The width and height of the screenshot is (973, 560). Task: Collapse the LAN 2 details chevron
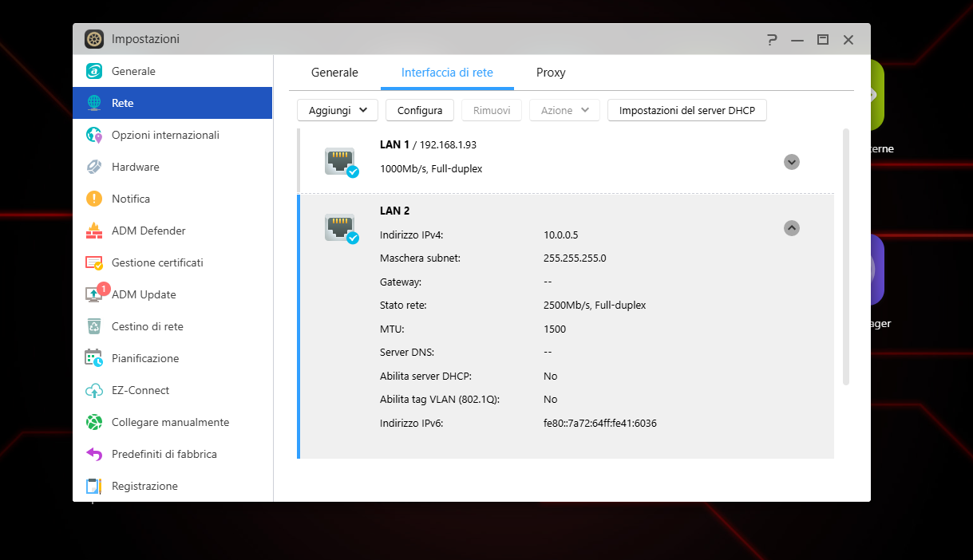[x=792, y=228]
